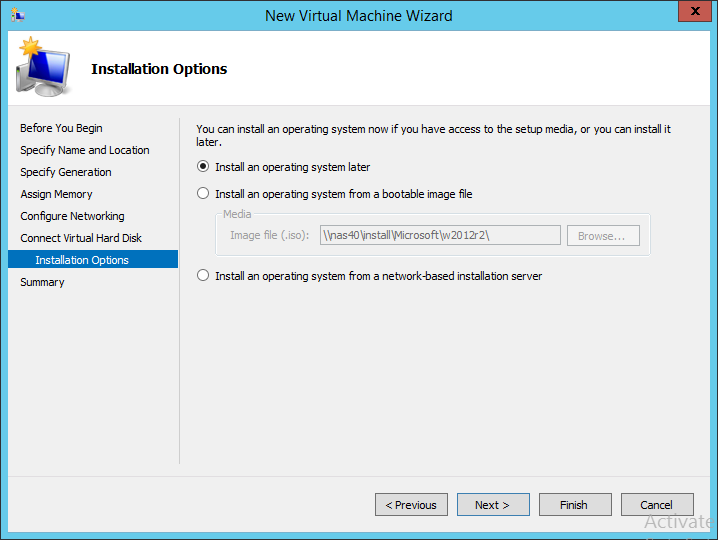This screenshot has width=718, height=540.
Task: Jump to the Summary step
Action: [x=42, y=282]
